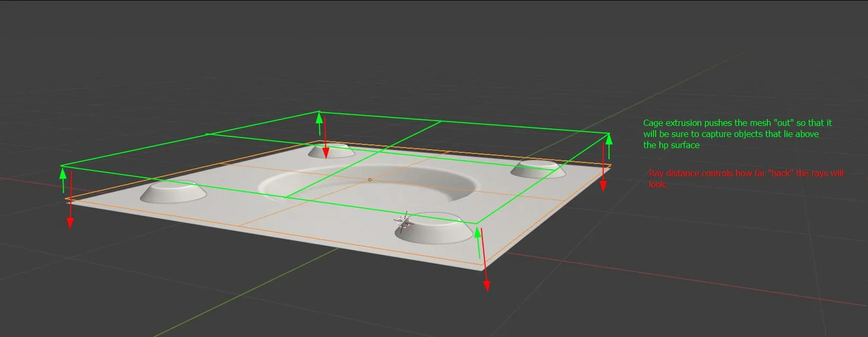Select the raised bump at the back corner
868x337 pixels.
coord(332,150)
